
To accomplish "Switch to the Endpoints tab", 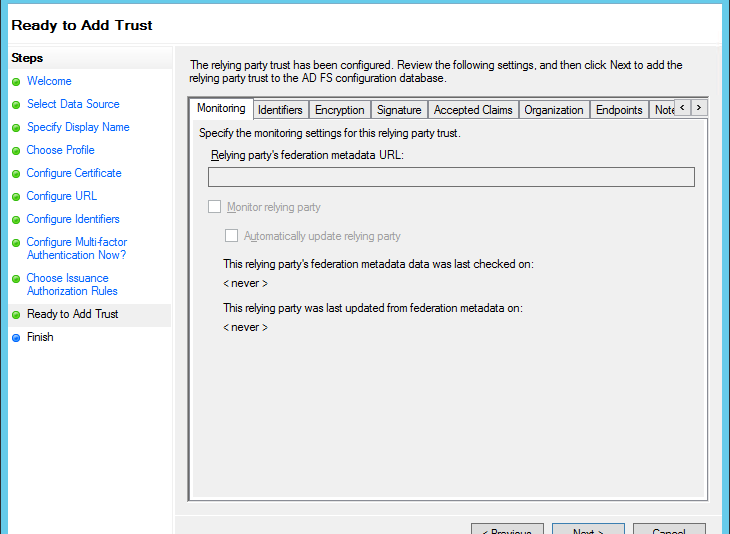I will (x=619, y=110).
